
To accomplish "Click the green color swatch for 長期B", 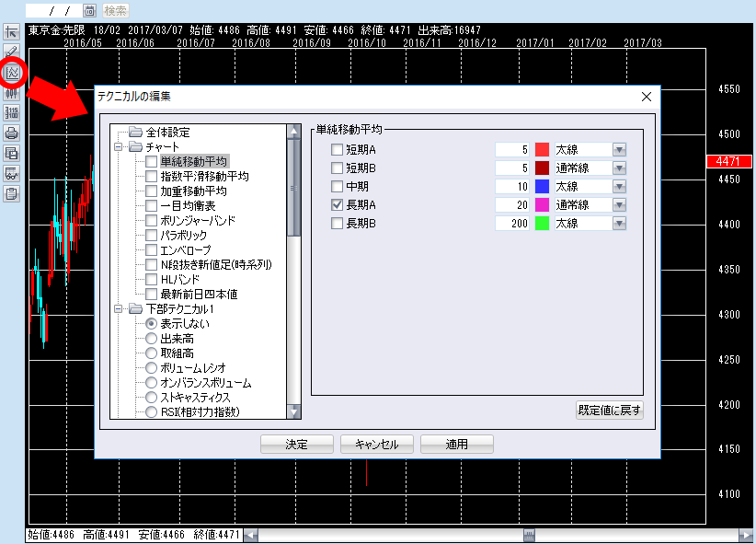I will point(542,224).
